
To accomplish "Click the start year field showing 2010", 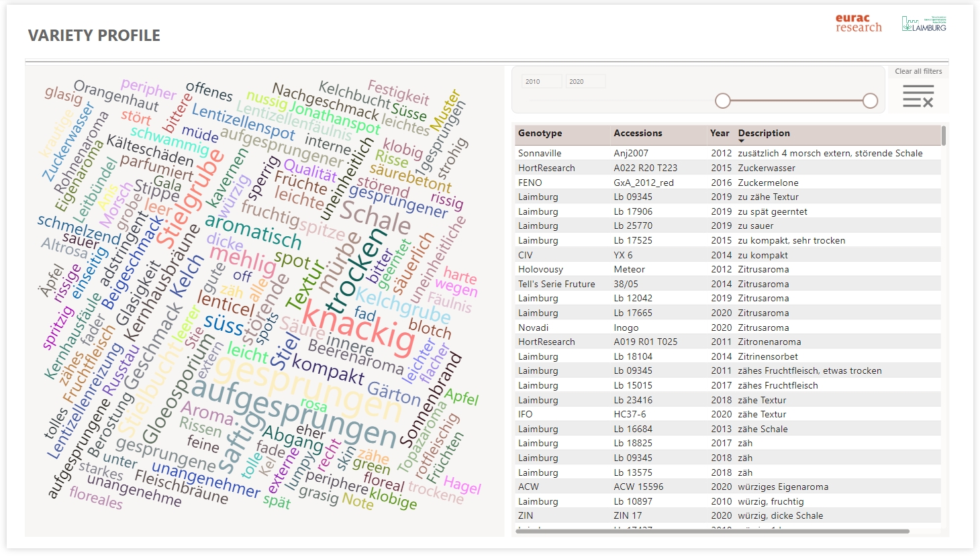I will click(541, 81).
